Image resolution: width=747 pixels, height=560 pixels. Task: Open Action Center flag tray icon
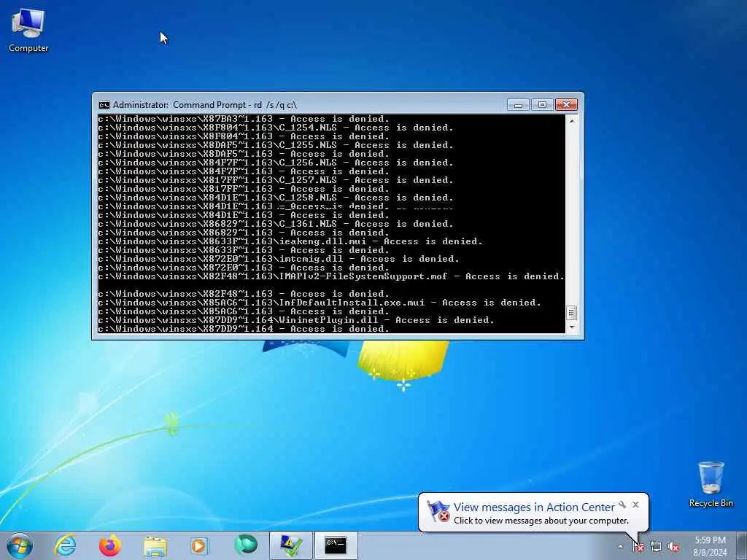pos(638,547)
